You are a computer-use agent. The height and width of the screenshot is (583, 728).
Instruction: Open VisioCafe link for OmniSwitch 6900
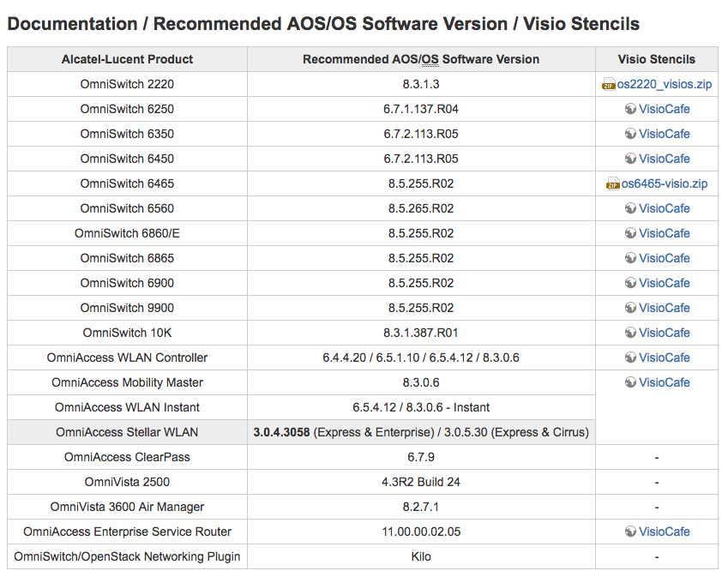664,283
